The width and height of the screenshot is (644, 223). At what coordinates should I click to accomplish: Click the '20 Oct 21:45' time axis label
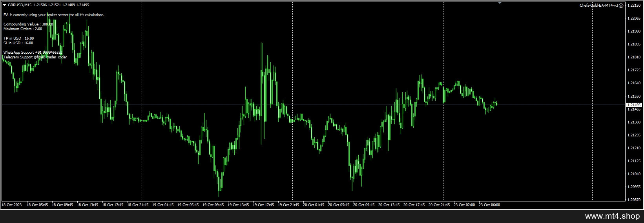[439, 205]
